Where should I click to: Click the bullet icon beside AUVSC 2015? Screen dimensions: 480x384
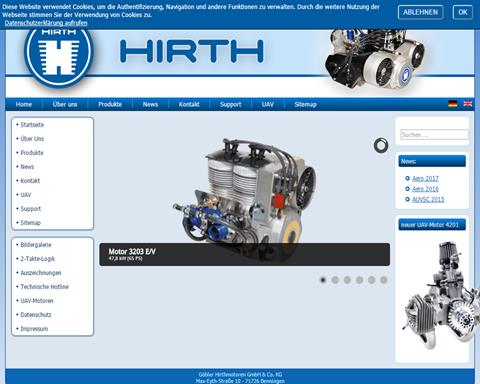(x=407, y=199)
